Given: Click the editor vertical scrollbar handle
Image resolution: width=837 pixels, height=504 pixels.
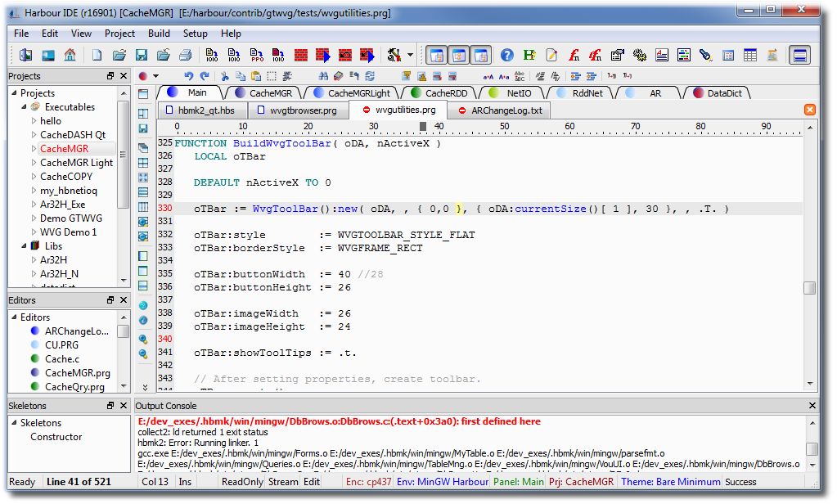Looking at the screenshot, I should (809, 288).
